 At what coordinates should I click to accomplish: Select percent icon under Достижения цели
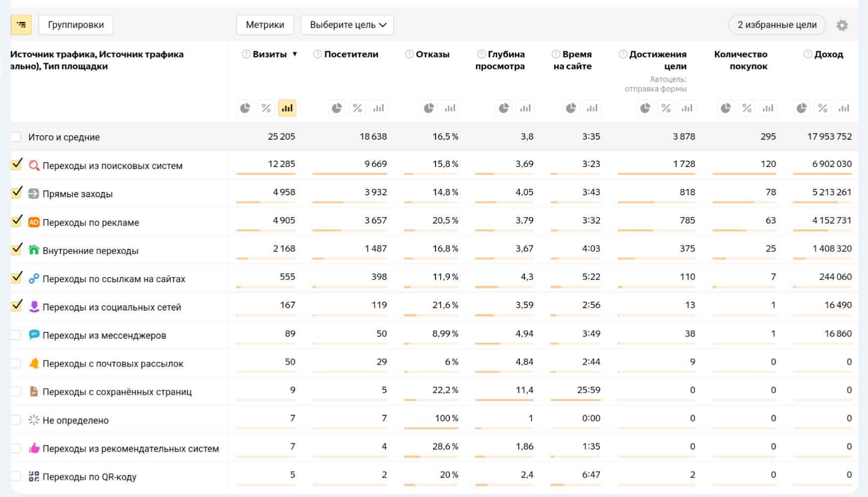666,108
